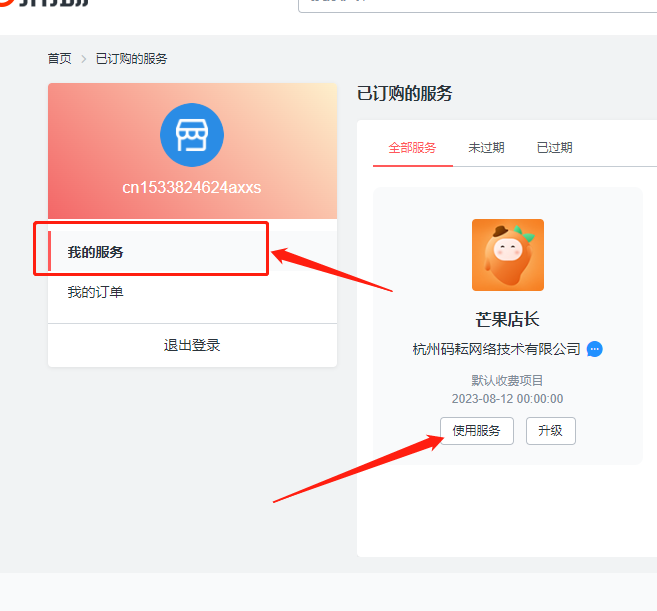The width and height of the screenshot is (657, 611).
Task: Click the 芒果店长 service title
Action: pyautogui.click(x=507, y=320)
